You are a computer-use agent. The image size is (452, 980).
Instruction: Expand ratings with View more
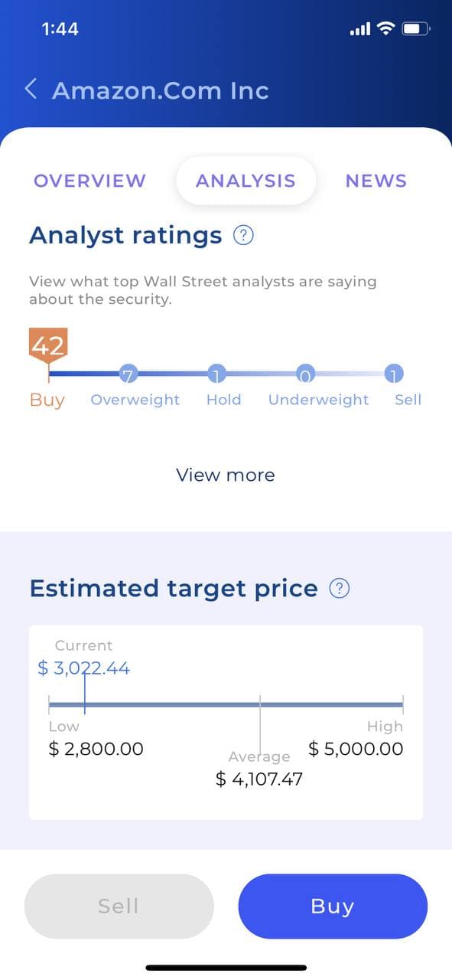(x=225, y=475)
